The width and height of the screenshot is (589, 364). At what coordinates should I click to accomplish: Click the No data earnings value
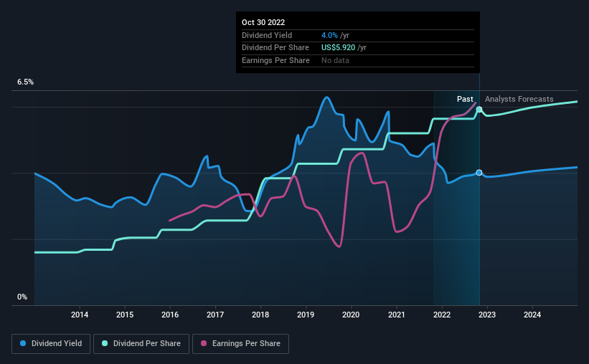335,60
